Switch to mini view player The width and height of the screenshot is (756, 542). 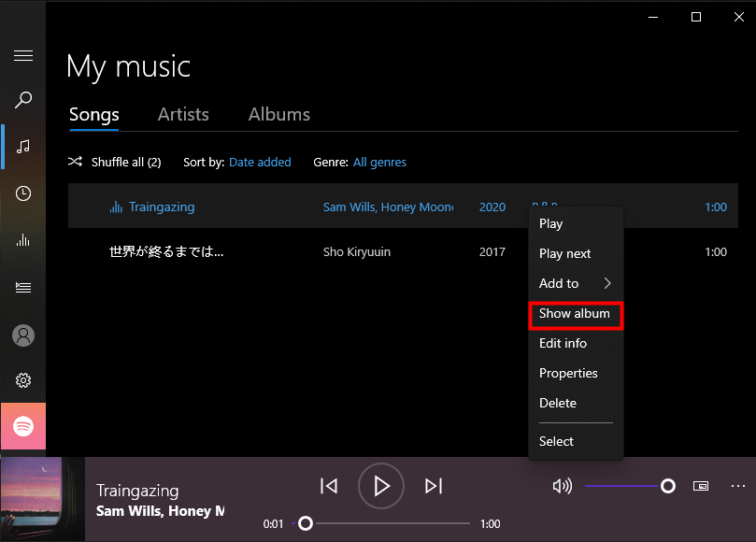point(701,486)
